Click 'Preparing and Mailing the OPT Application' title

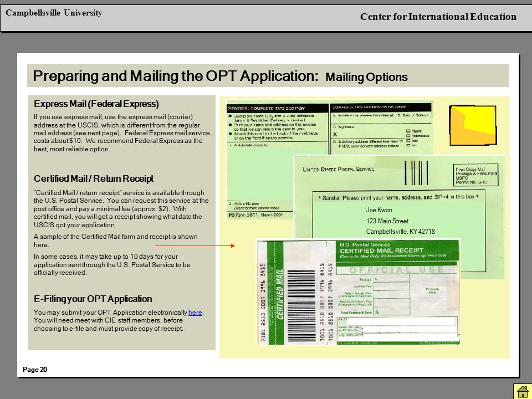(176, 76)
